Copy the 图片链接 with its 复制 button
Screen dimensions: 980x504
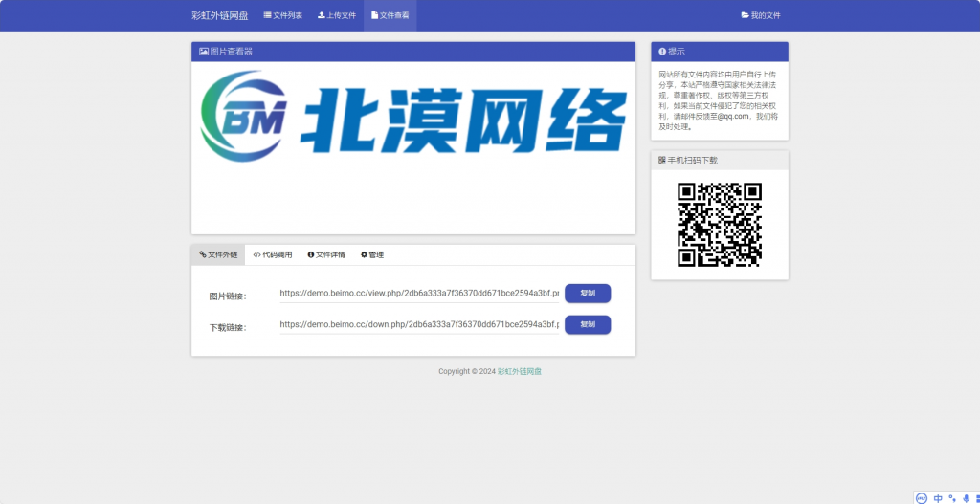588,294
